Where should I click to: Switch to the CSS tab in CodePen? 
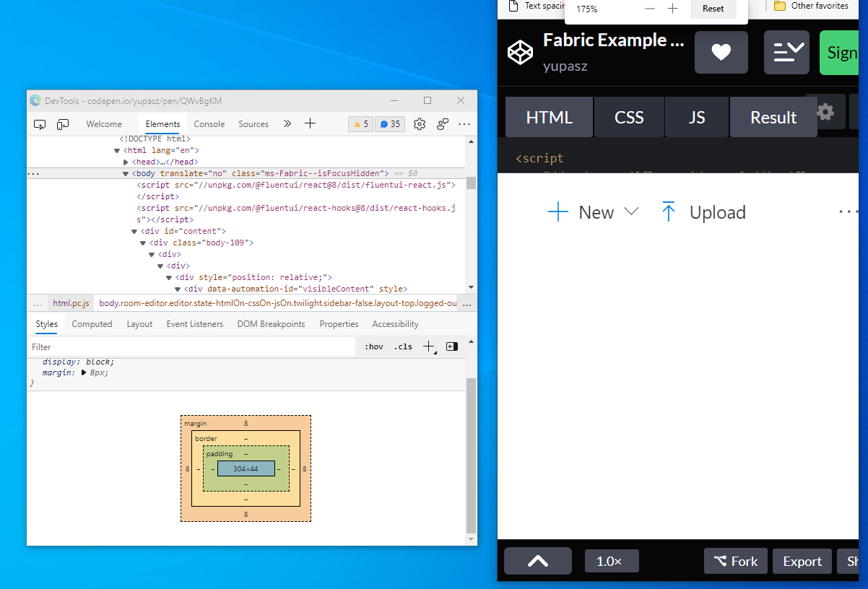628,116
